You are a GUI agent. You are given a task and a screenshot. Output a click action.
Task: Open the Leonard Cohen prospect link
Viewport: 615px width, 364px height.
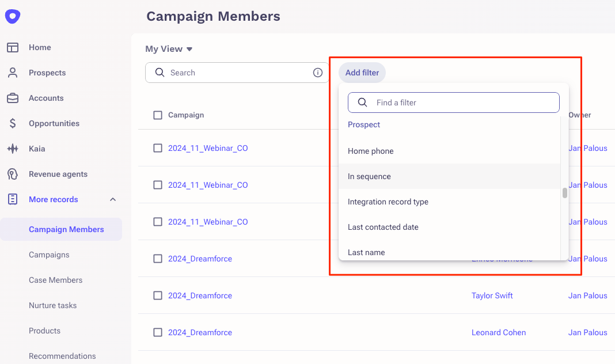pyautogui.click(x=498, y=332)
